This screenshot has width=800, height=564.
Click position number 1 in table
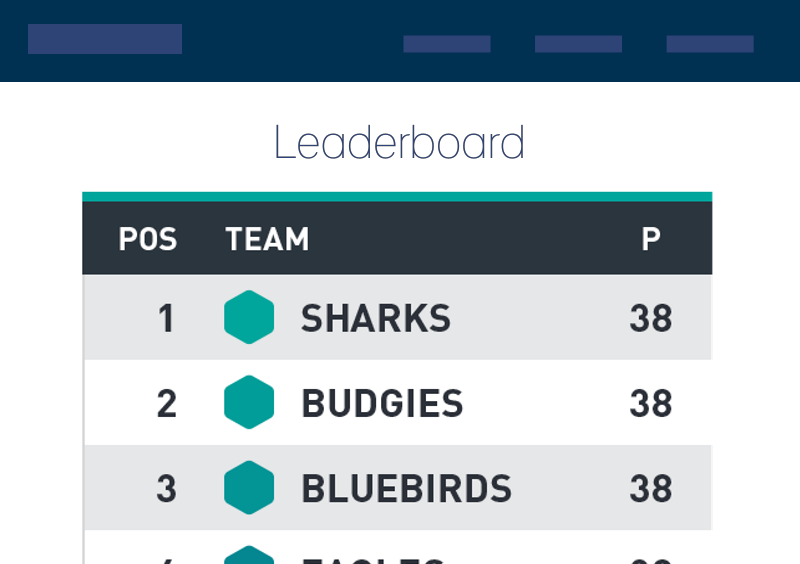pos(166,318)
